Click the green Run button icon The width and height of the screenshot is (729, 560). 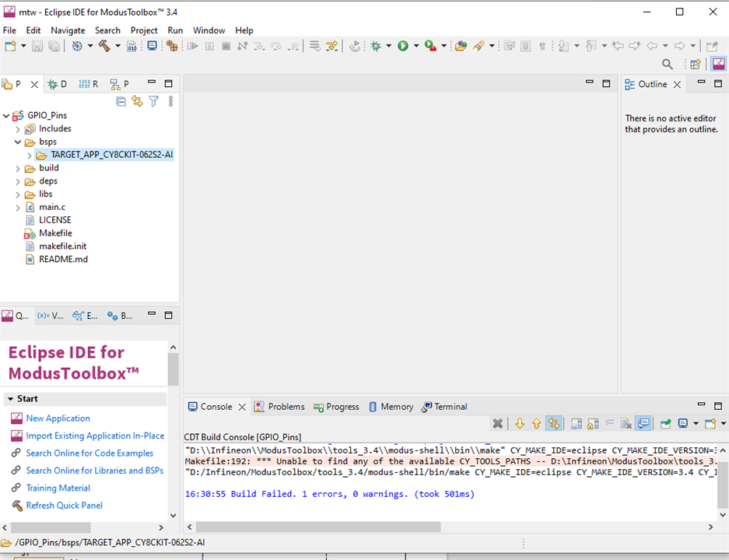click(403, 46)
